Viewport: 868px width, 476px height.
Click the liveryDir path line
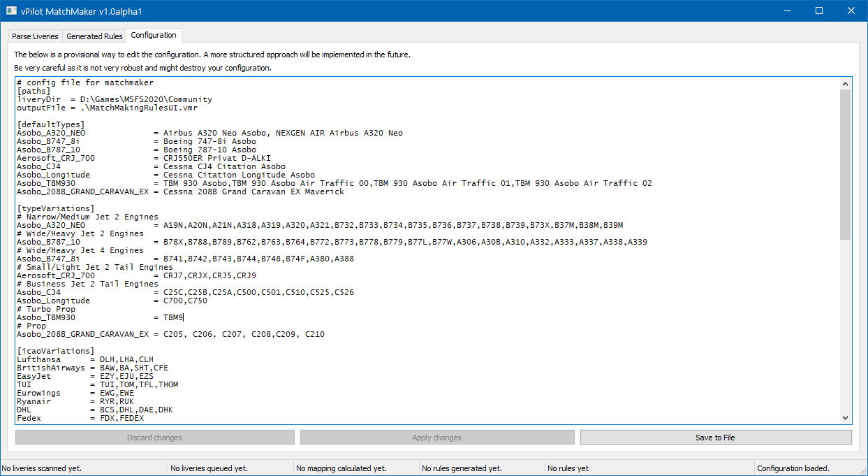pyautogui.click(x=115, y=99)
